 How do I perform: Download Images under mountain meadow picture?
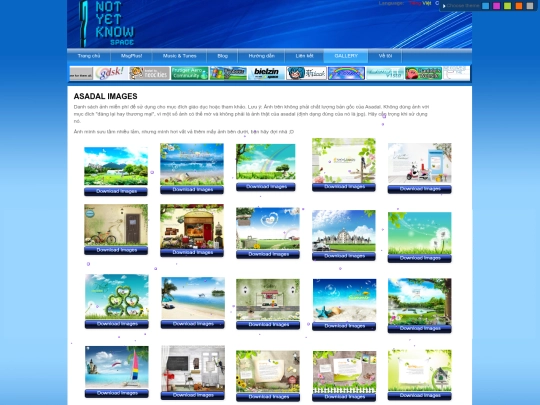[x=116, y=191]
